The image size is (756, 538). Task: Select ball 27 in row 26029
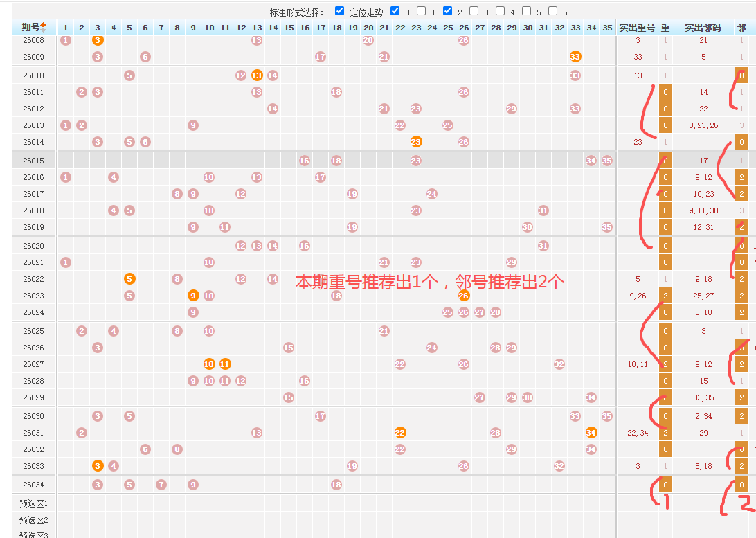[480, 397]
